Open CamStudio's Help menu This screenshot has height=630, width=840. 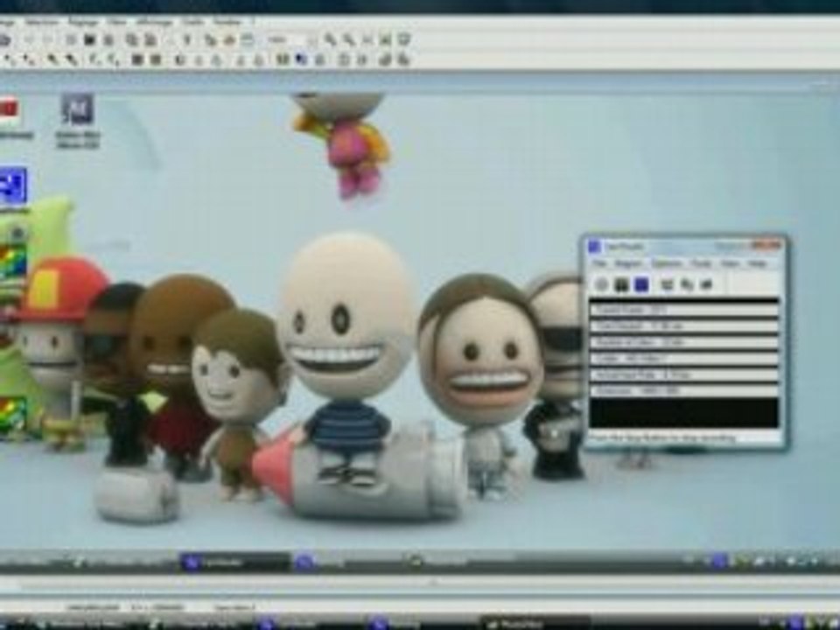tap(758, 263)
